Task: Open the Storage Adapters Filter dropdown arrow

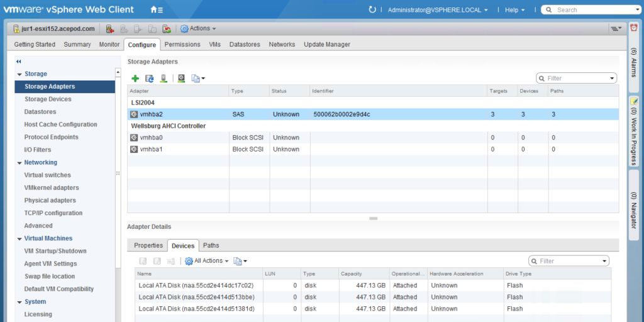Action: [x=611, y=78]
